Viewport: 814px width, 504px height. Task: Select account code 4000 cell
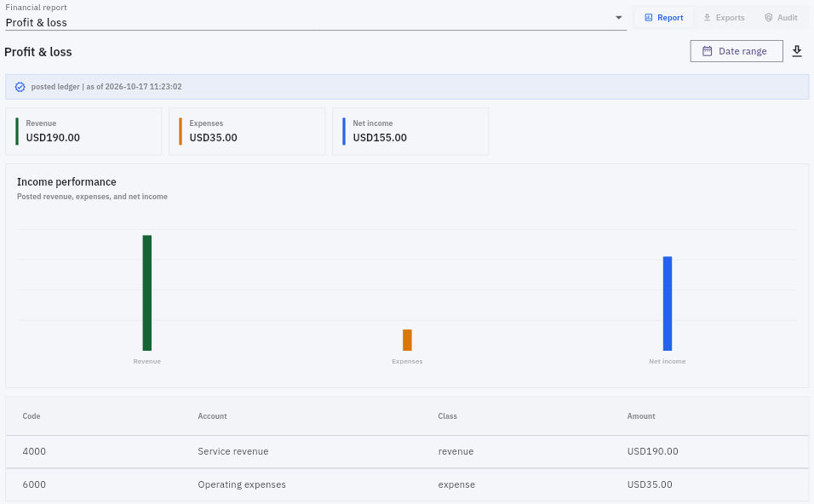(34, 451)
